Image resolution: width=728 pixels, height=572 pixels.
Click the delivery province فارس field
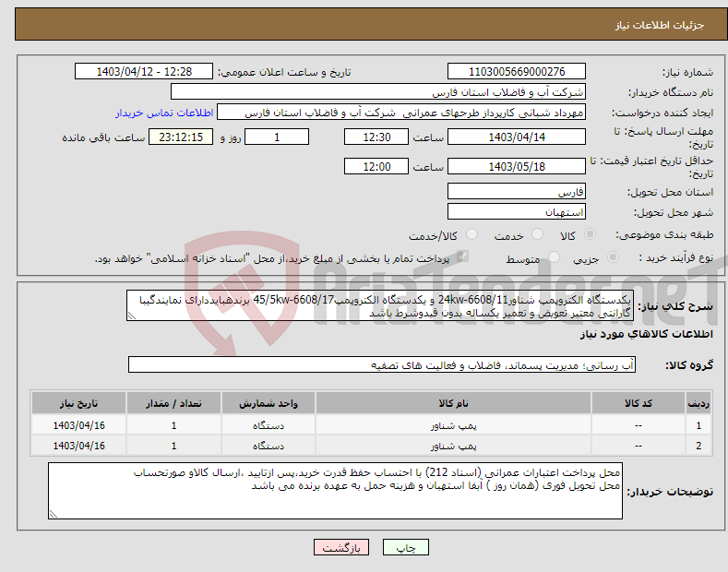click(517, 191)
